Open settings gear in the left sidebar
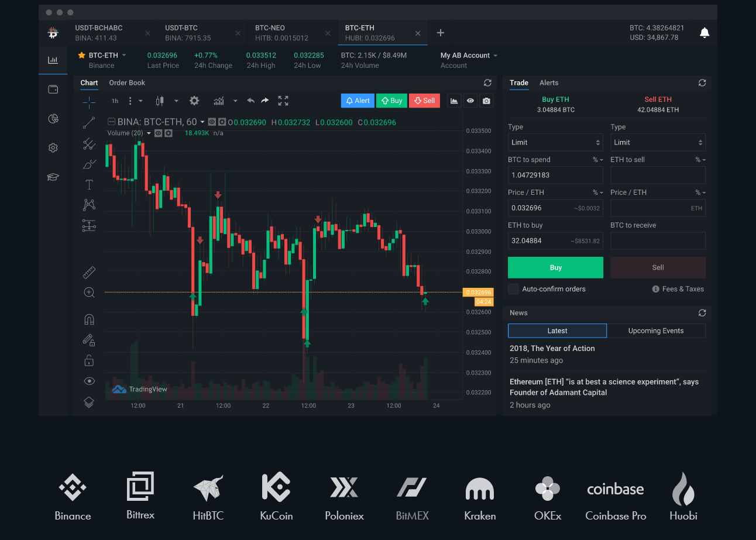This screenshot has height=540, width=756. (x=53, y=148)
